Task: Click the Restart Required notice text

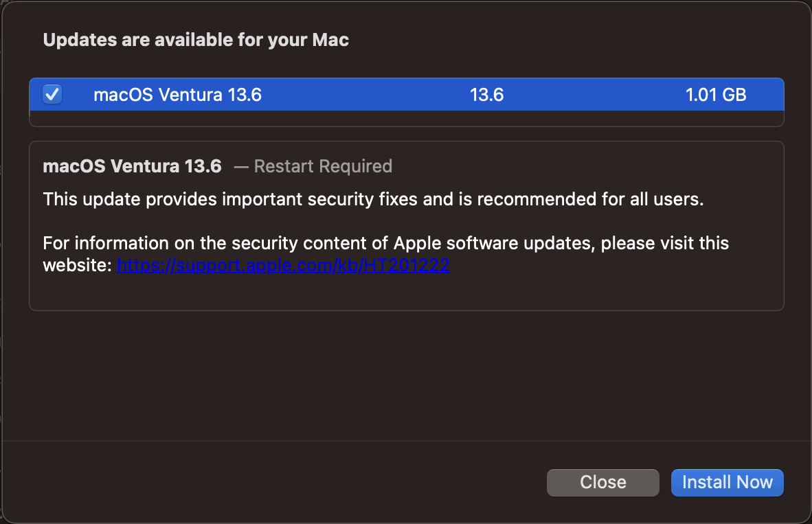Action: pyautogui.click(x=323, y=166)
